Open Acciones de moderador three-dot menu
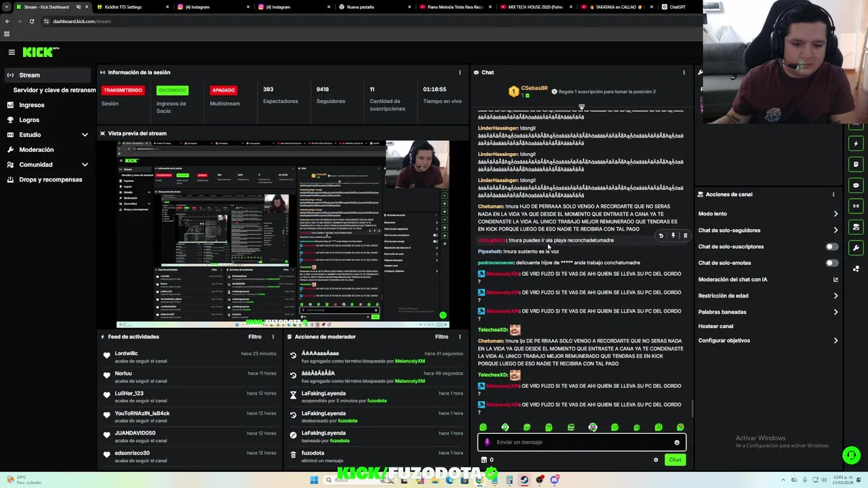The width and height of the screenshot is (868, 488). [x=460, y=337]
